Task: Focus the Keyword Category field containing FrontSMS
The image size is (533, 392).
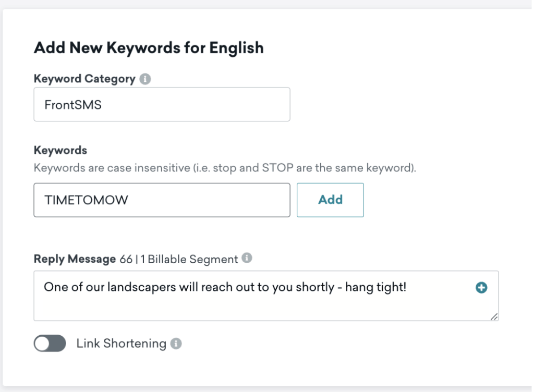Action: 162,104
